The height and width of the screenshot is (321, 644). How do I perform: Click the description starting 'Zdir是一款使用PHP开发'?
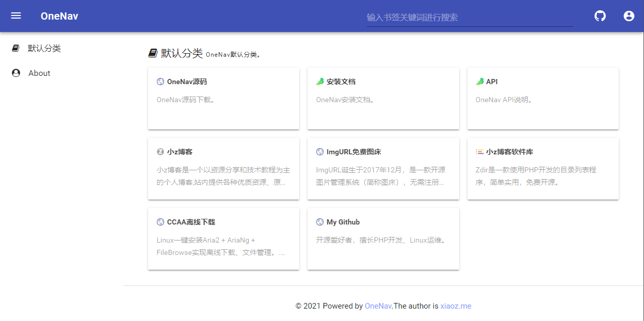536,176
